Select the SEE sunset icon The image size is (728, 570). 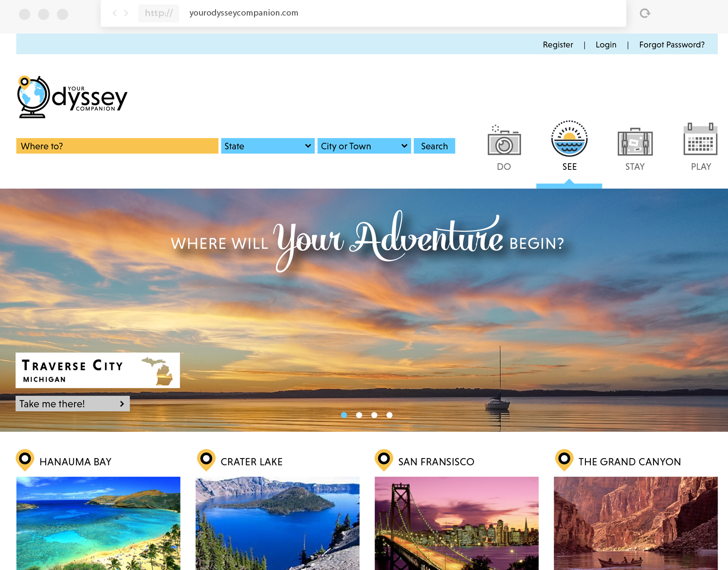(x=569, y=139)
